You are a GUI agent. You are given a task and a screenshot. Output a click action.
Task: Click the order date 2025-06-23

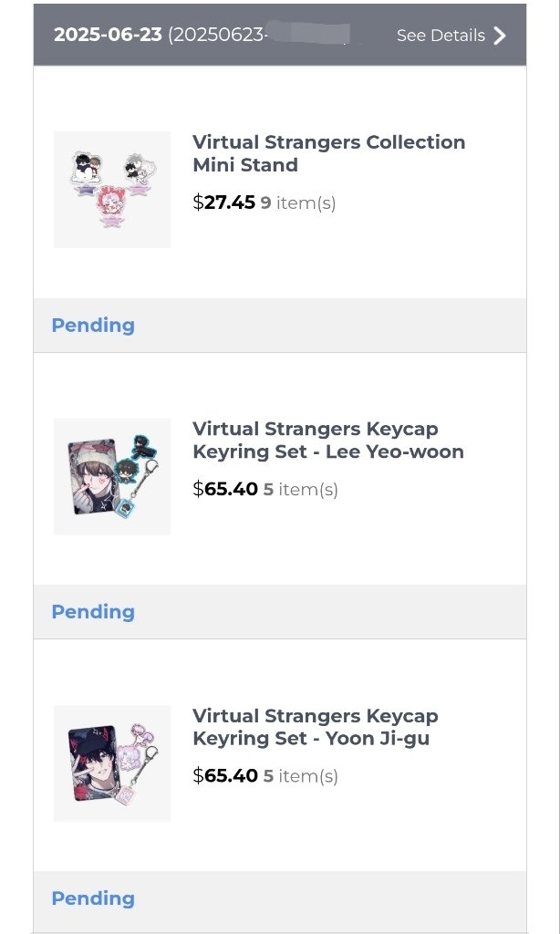108,36
